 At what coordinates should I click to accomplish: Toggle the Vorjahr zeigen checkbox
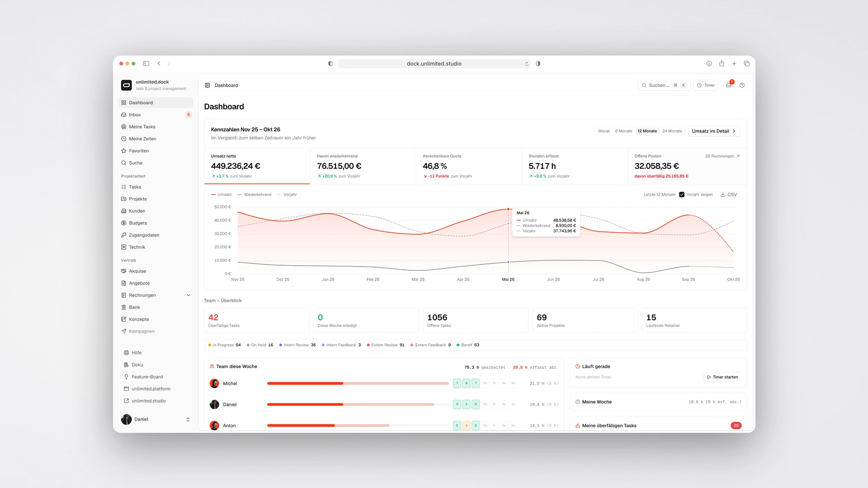click(682, 195)
